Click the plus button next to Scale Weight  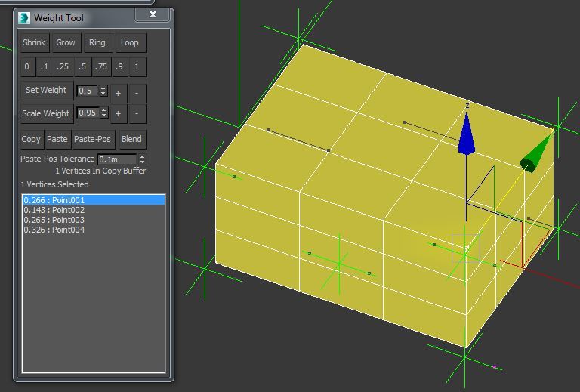pyautogui.click(x=119, y=114)
